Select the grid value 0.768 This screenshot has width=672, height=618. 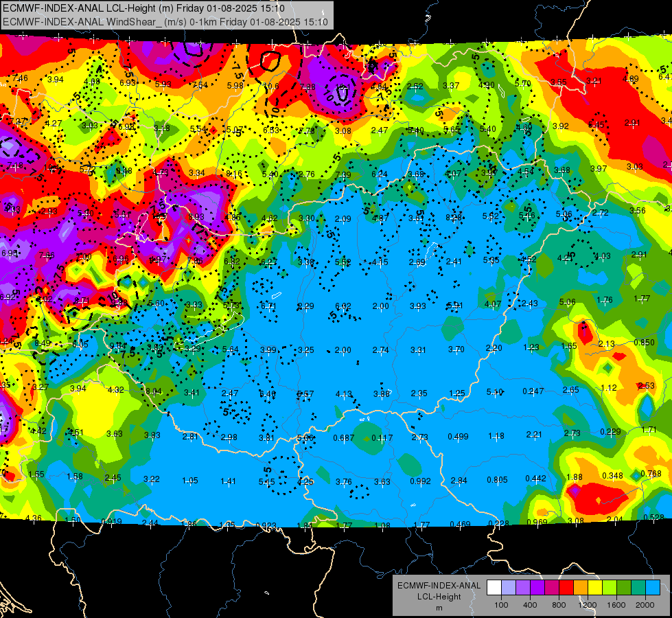point(651,474)
